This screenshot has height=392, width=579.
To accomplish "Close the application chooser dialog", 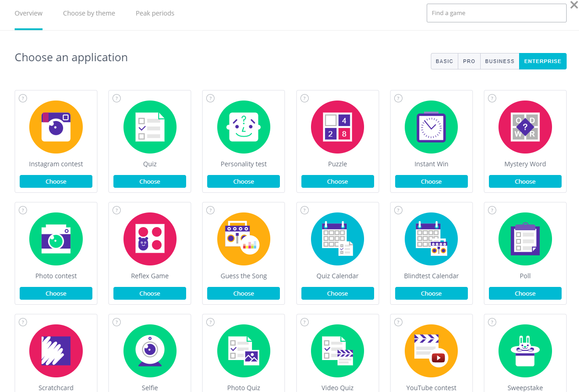I will (x=574, y=5).
